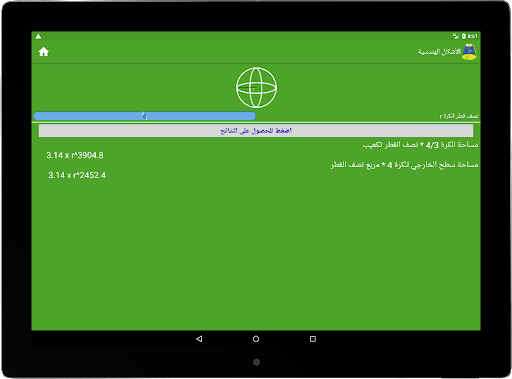Select the 3.14 x r^2452.4 surface result
The height and width of the screenshot is (379, 512).
click(77, 175)
